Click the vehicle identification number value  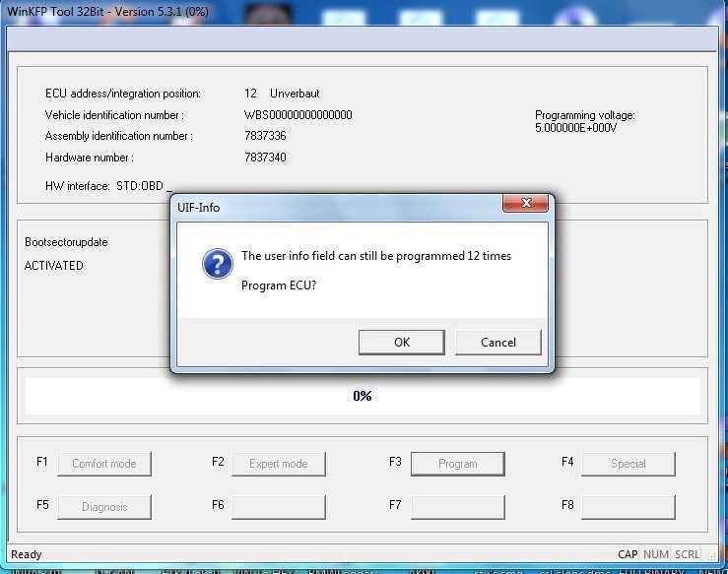tap(298, 115)
